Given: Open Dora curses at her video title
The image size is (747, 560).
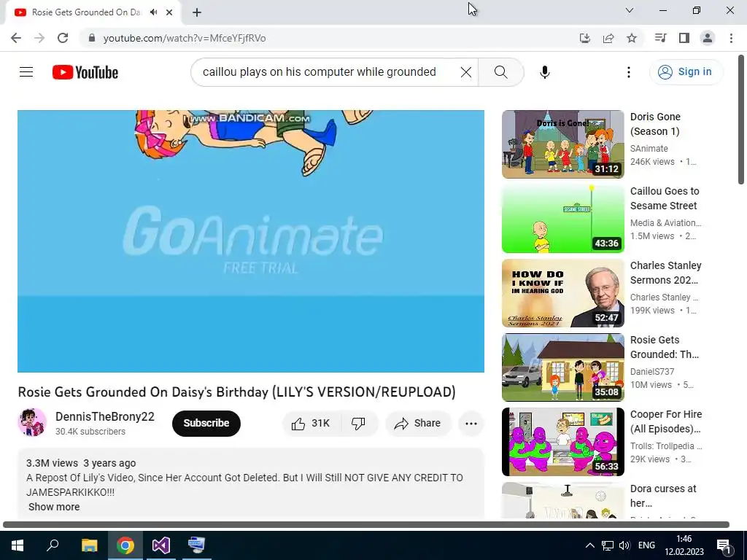Looking at the screenshot, I should click(663, 496).
